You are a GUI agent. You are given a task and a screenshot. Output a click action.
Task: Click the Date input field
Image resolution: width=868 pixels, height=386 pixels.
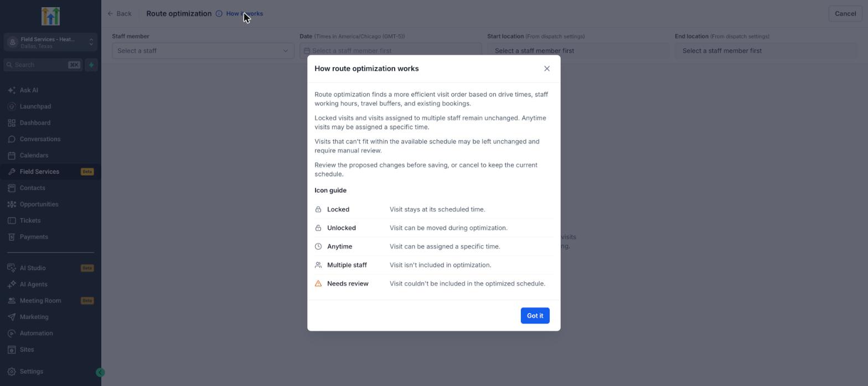tap(391, 51)
